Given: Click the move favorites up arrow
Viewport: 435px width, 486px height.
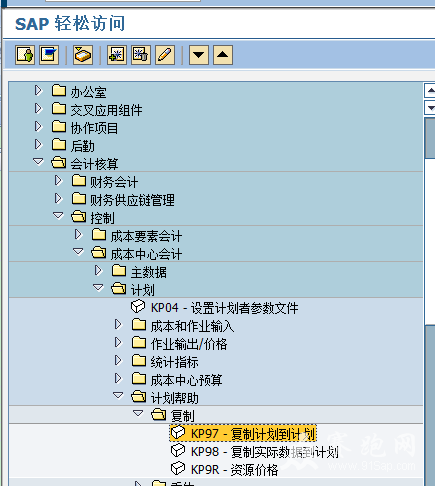Looking at the screenshot, I should 223,55.
